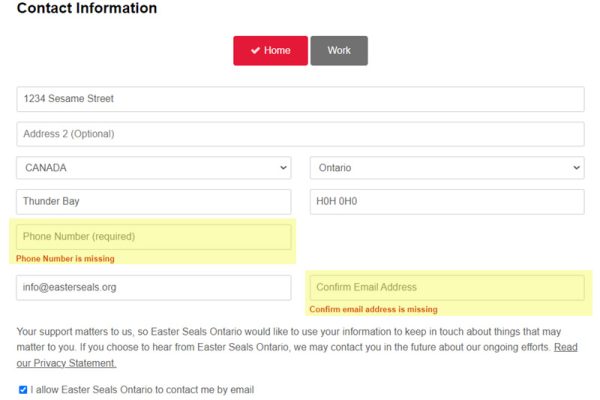
Task: Focus the required Phone Number field
Action: 153,237
